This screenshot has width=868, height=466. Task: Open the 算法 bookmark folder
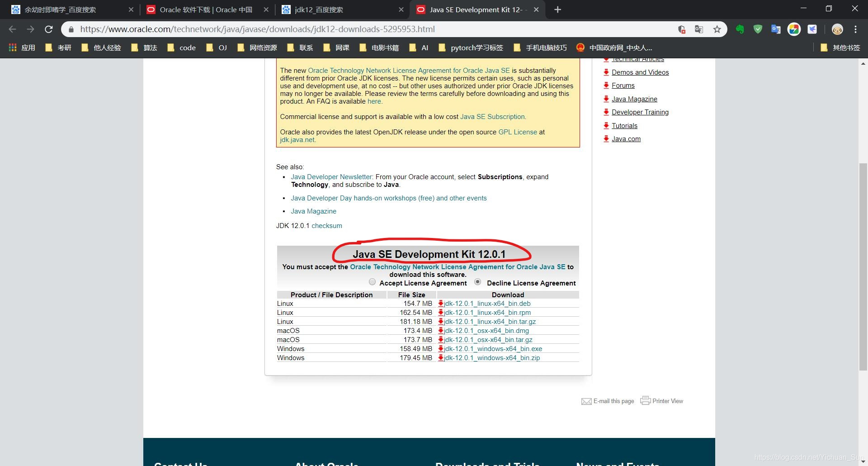click(x=144, y=48)
